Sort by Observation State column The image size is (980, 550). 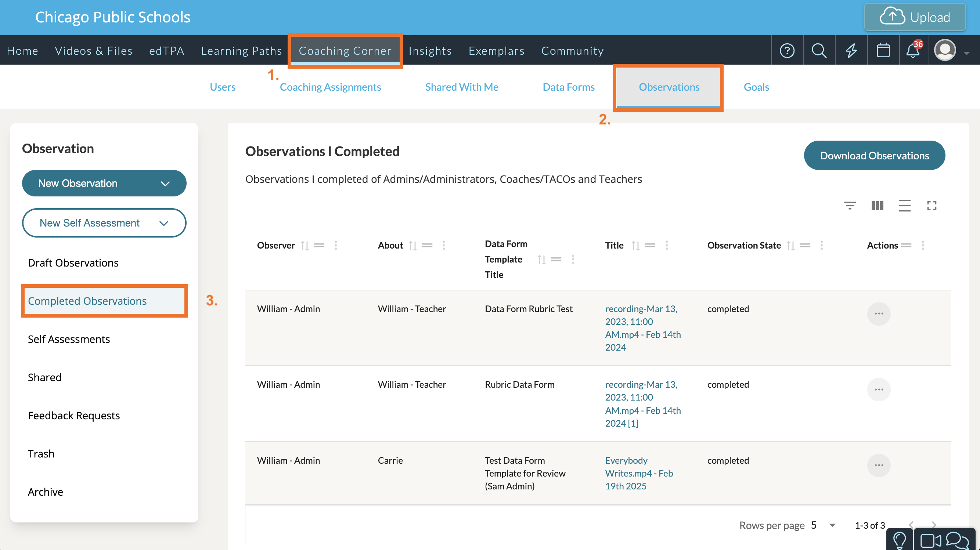tap(790, 246)
